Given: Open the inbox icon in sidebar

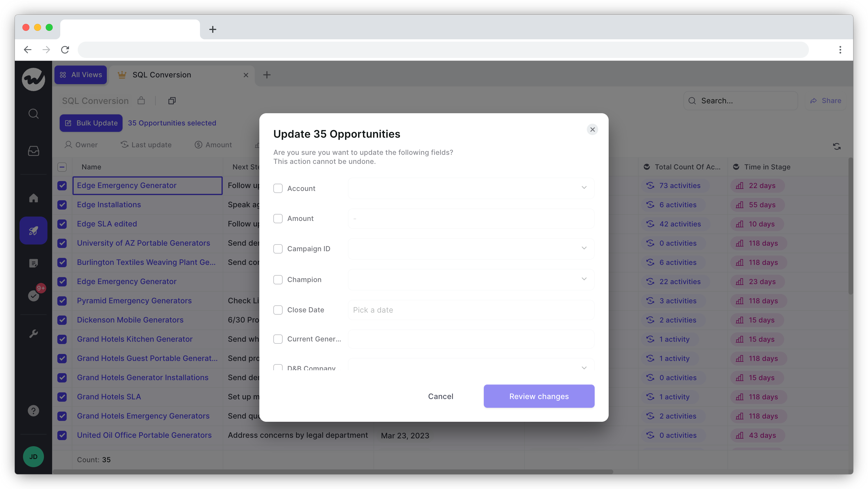Looking at the screenshot, I should coord(33,151).
